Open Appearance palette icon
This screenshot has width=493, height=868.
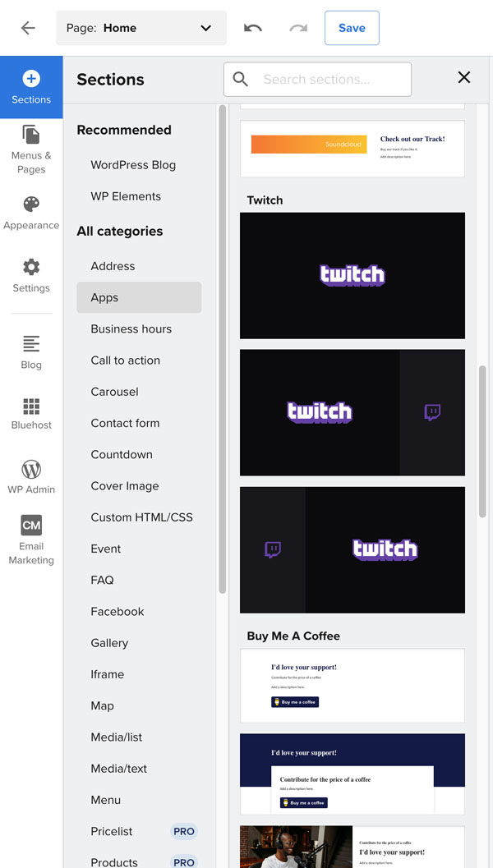click(x=31, y=204)
